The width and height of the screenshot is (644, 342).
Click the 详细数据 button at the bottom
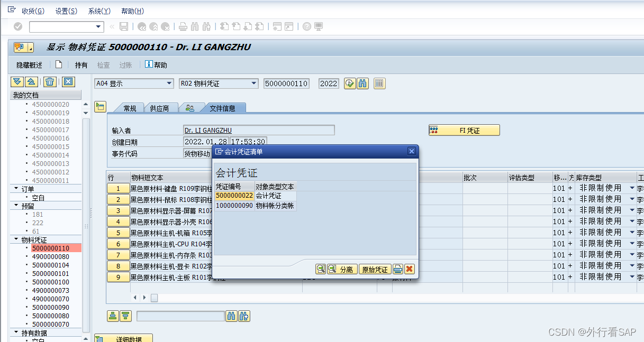pos(124,338)
